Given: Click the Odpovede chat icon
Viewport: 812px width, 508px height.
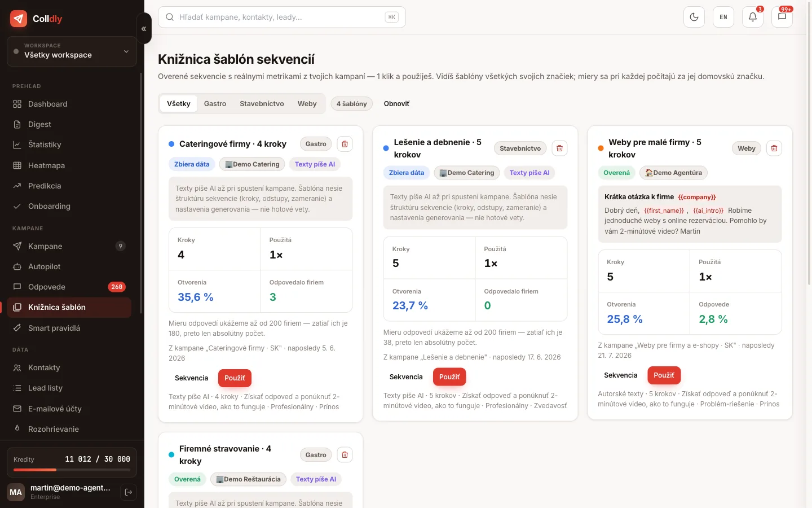Looking at the screenshot, I should pos(17,287).
